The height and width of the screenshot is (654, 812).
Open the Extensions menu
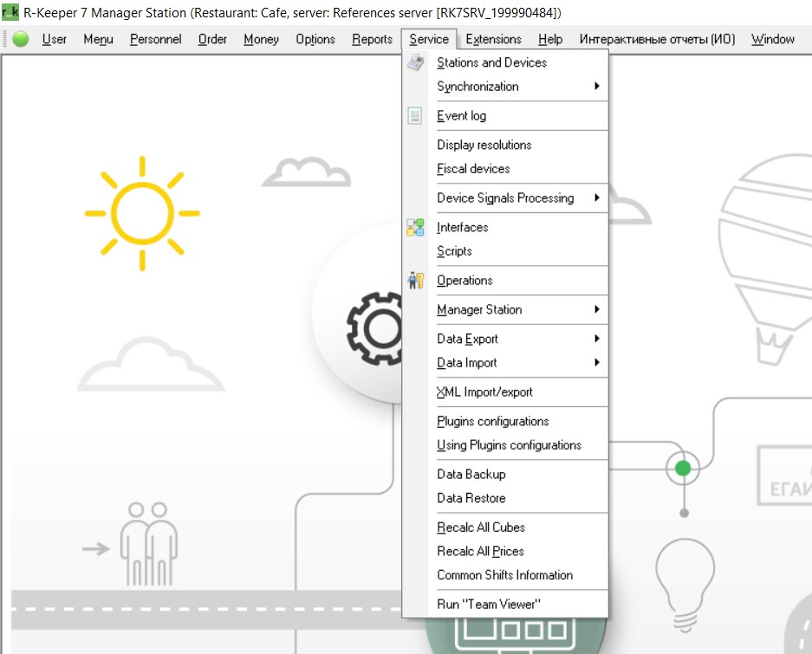tap(493, 39)
